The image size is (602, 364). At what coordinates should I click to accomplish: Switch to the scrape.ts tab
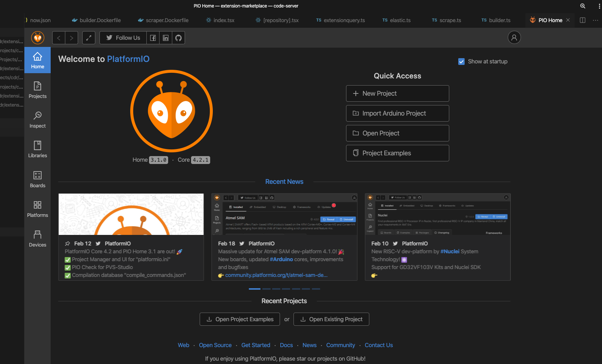tap(446, 20)
